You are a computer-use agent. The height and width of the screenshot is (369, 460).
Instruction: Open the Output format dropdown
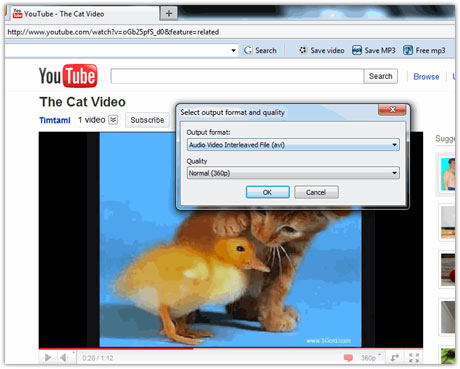point(293,145)
